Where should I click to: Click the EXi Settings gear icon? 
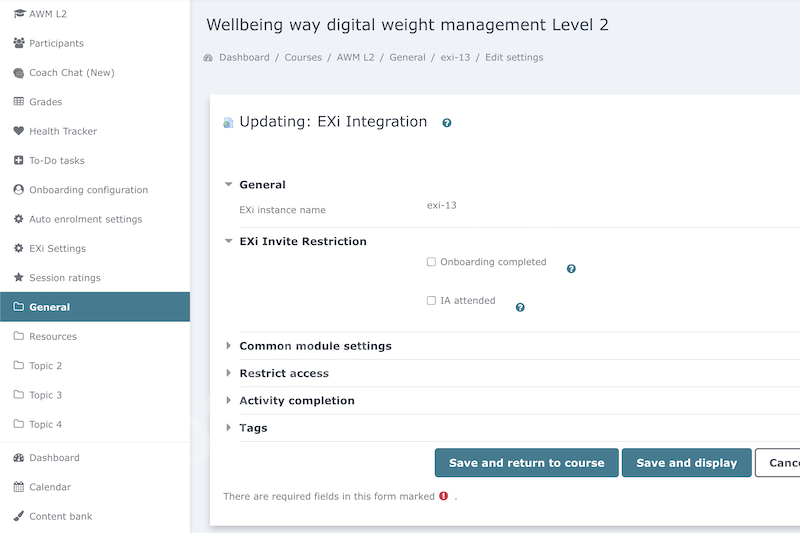tap(18, 248)
